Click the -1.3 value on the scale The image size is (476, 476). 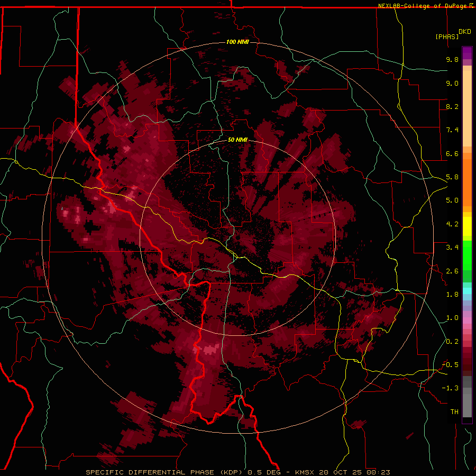pos(451,388)
